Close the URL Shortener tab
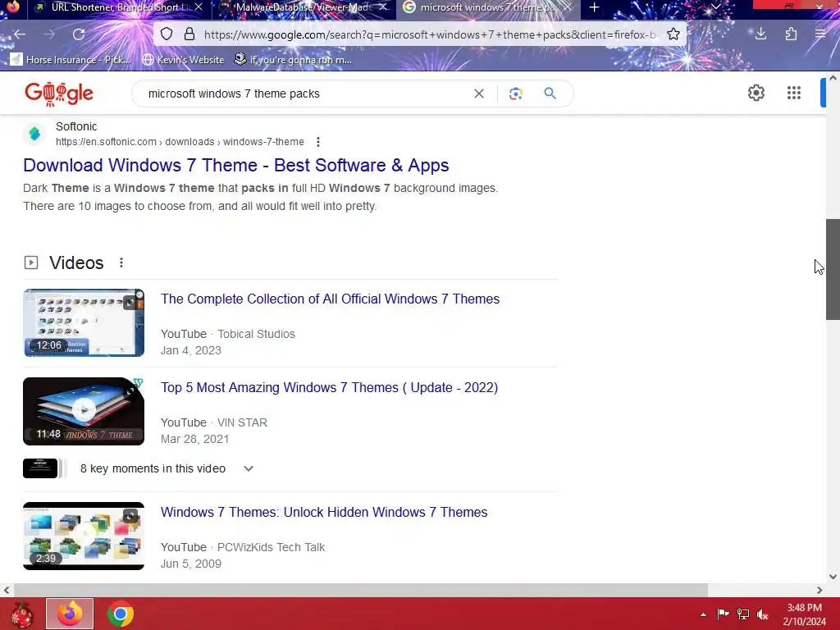Viewport: 840px width, 630px height. 199,7
